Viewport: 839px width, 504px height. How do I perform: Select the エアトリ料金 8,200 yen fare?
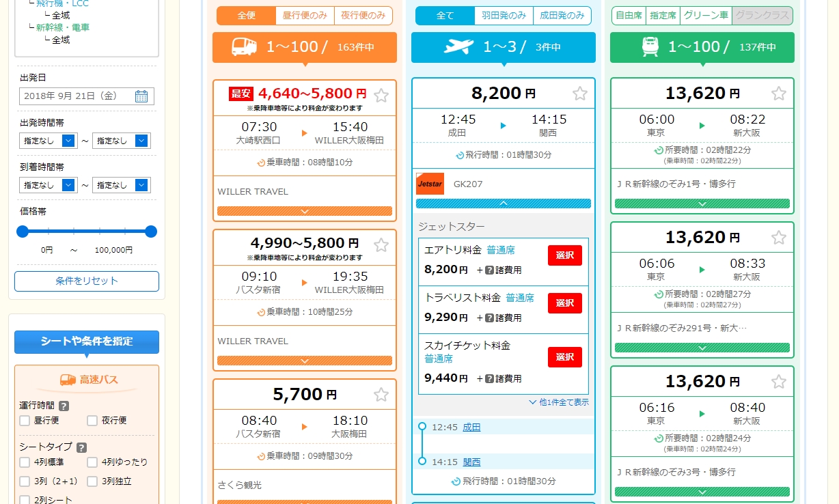click(564, 255)
